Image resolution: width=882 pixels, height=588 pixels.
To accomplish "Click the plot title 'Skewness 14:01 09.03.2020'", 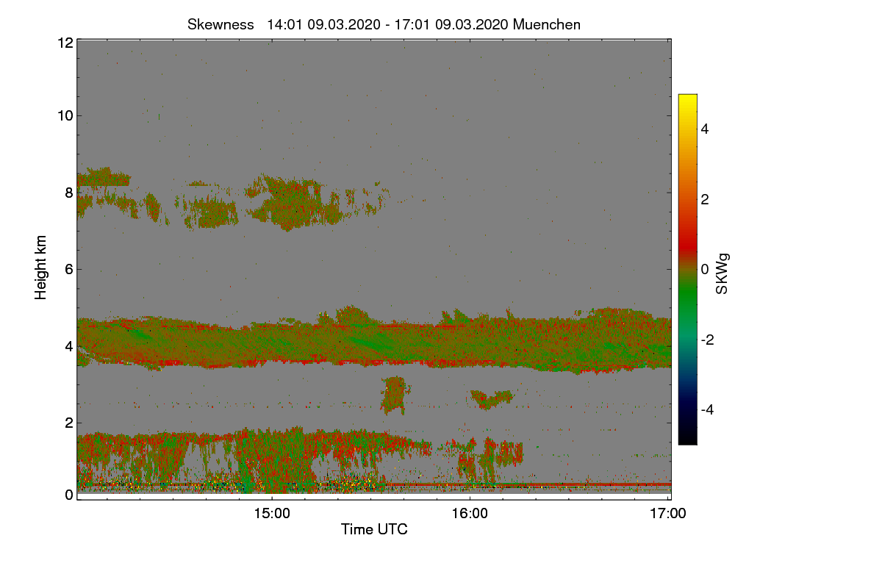I will pos(384,24).
